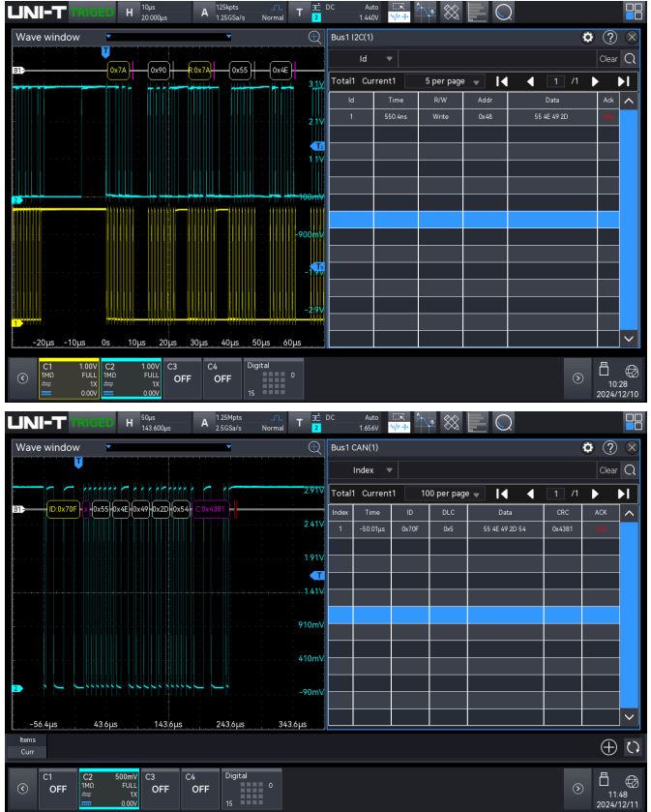
Task: Click the add (plus) icon above CAN channel bar
Action: coord(608,747)
